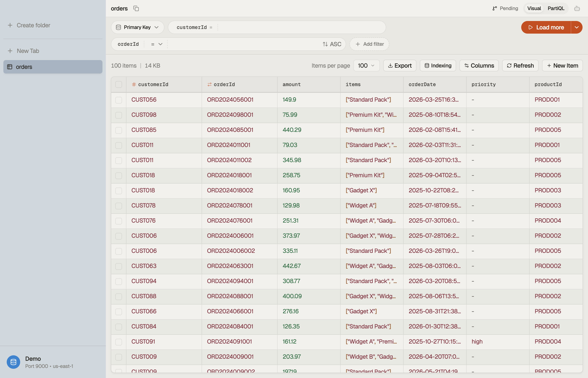Screen dimensions: 588x378
Task: Click the circular arrows icon on Refresh
Action: (x=509, y=66)
